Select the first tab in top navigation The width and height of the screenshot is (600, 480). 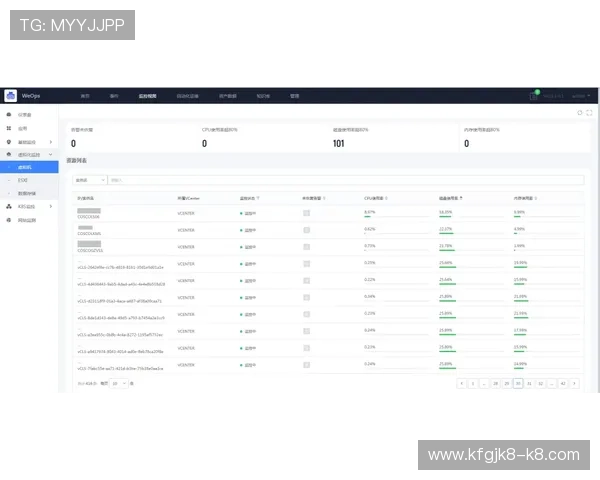[85, 96]
